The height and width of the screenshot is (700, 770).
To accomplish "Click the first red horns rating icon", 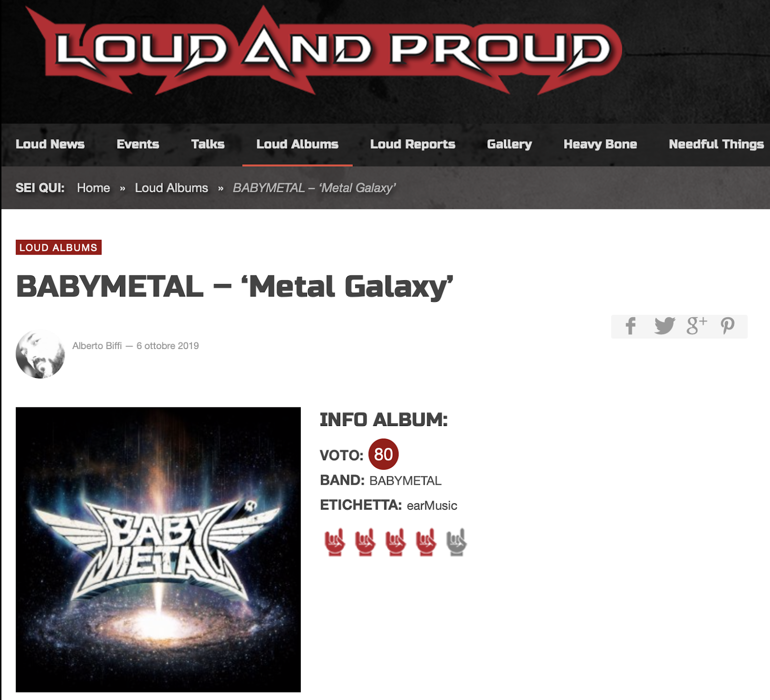I will click(335, 542).
